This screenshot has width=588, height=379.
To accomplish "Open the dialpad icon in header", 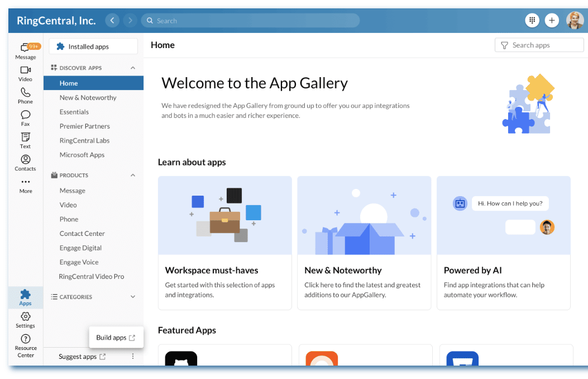I will (532, 21).
